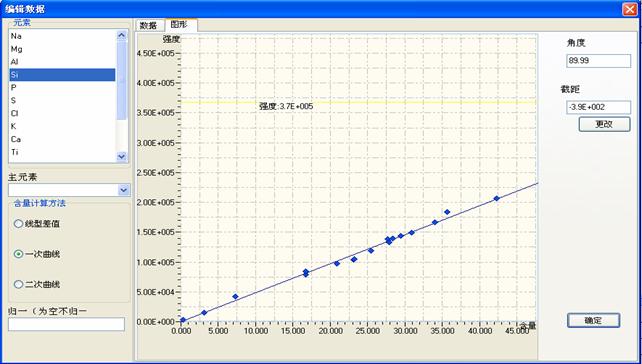Close the 编辑数据 dialog window
This screenshot has height=364, width=642.
(629, 9)
